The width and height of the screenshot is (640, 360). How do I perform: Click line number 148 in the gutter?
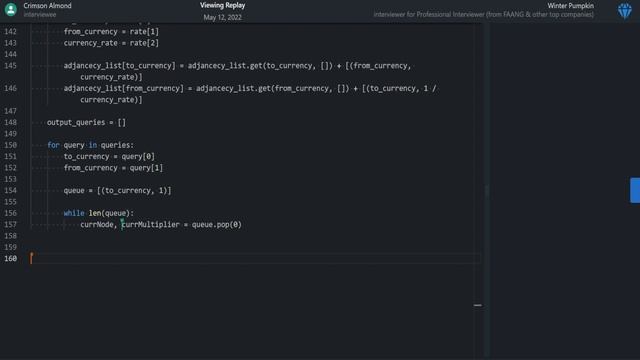tap(10, 122)
